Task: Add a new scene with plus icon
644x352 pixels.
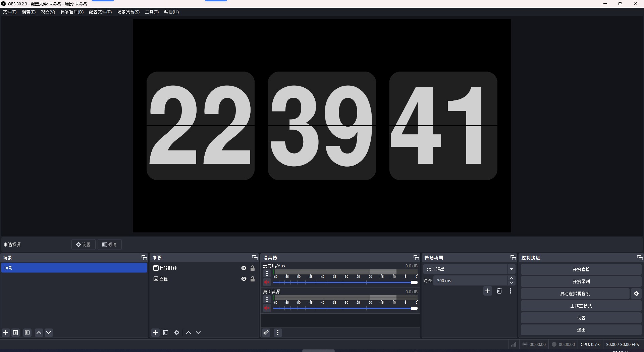Action: click(x=6, y=333)
